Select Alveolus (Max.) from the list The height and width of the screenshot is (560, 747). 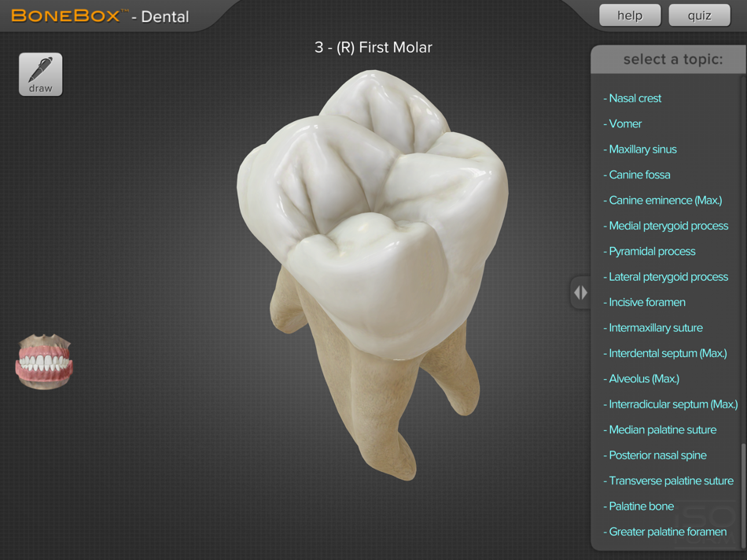point(642,378)
